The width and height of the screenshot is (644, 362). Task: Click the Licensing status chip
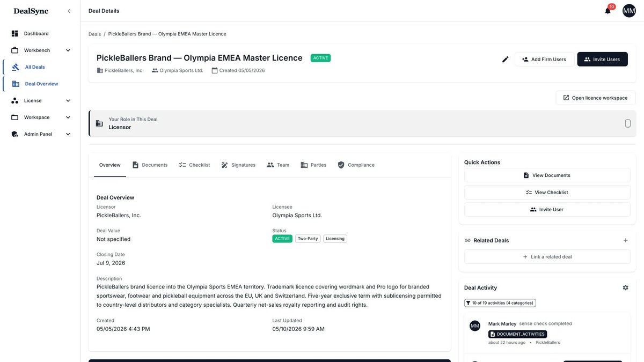[335, 239]
